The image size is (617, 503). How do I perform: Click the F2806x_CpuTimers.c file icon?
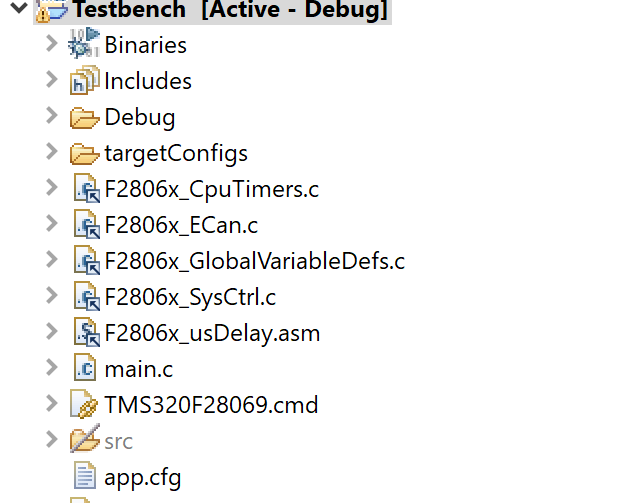[x=84, y=189]
